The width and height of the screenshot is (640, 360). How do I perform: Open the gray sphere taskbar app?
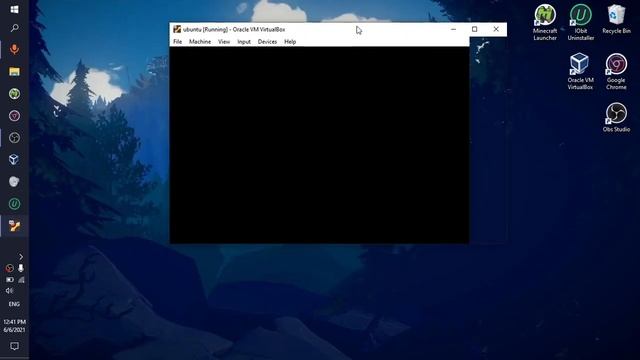click(x=14, y=182)
